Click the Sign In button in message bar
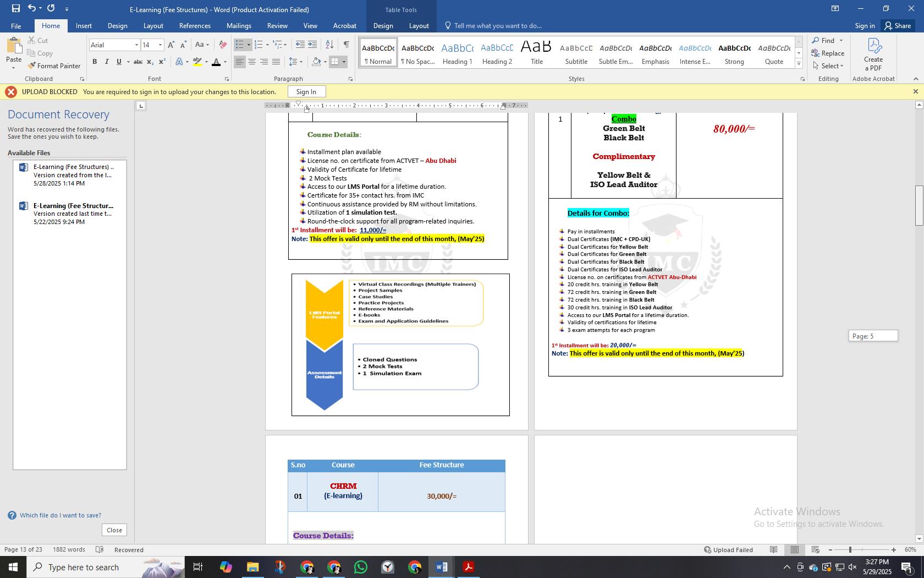 pos(306,91)
